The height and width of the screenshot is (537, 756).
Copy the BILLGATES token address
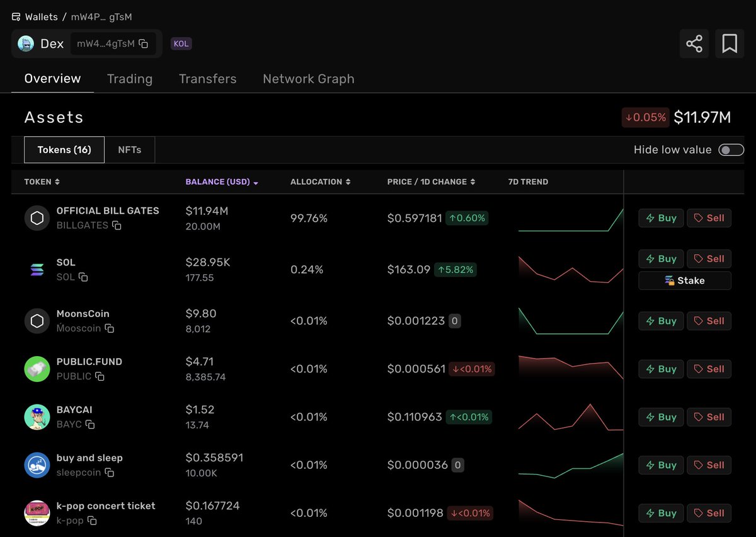coord(117,226)
